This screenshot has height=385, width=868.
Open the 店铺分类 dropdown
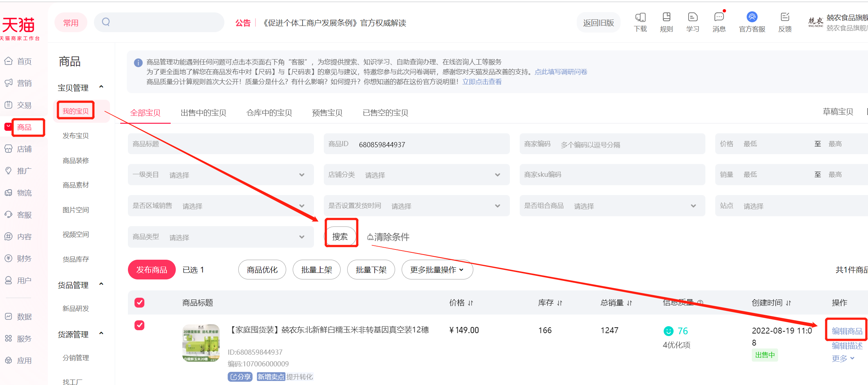tap(417, 175)
